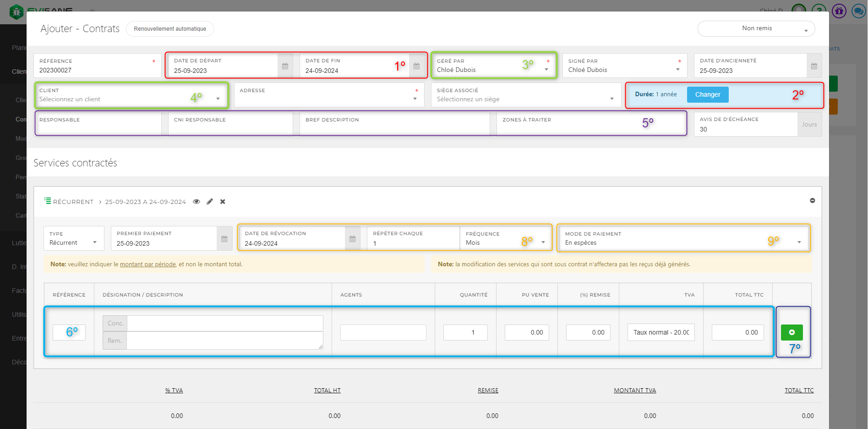Viewport: 868px width, 429px height.
Task: Open the Date d'ancienneté calendar picker
Action: pos(814,66)
